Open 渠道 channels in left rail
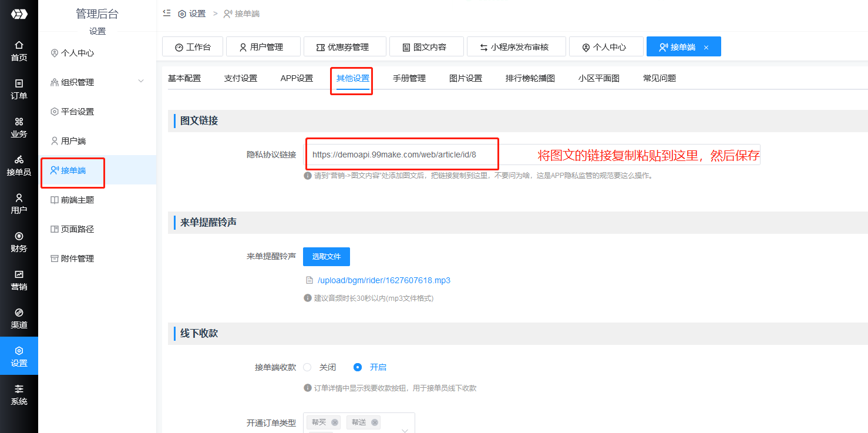The height and width of the screenshot is (433, 868). tap(19, 318)
